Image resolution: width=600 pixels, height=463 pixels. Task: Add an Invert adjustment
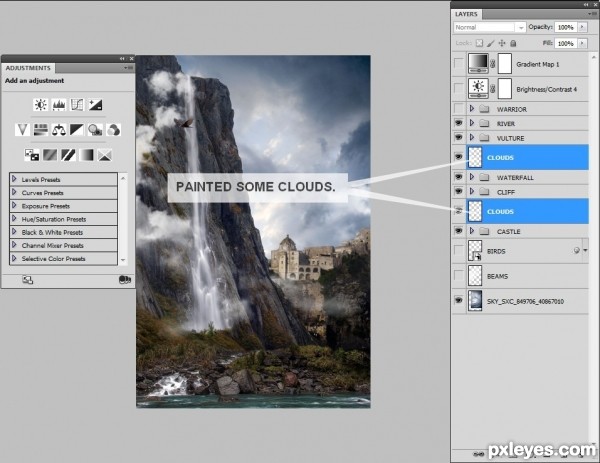[x=31, y=155]
